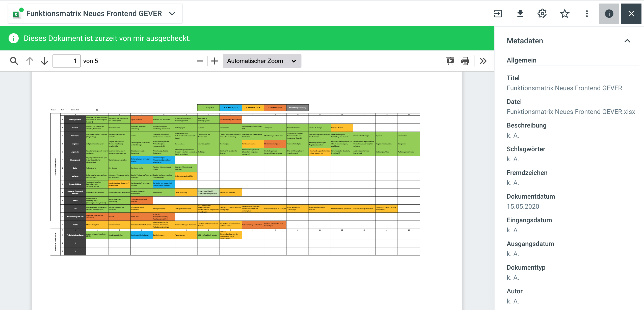644x310 pixels.
Task: Click the page number input field
Action: click(x=67, y=61)
